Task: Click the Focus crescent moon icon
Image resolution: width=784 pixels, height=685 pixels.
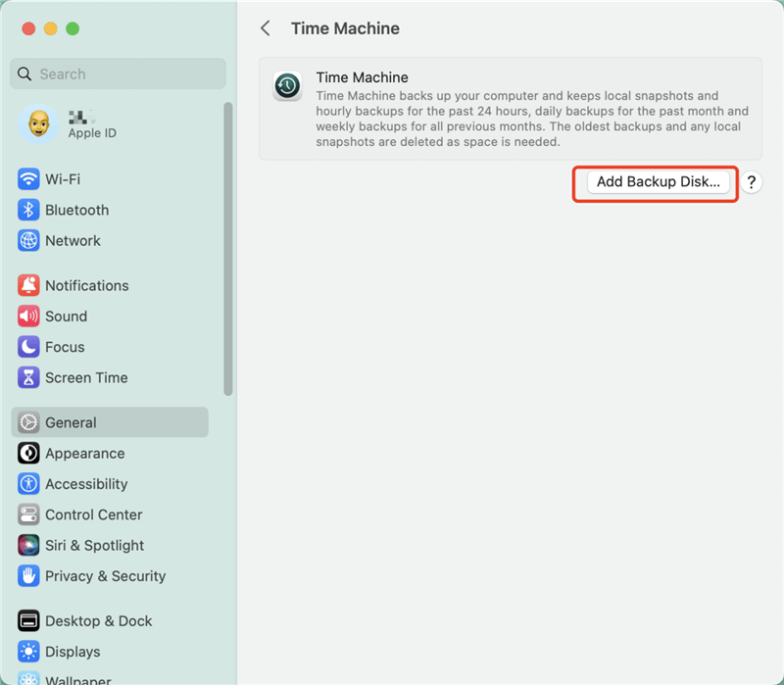Action: tap(26, 347)
